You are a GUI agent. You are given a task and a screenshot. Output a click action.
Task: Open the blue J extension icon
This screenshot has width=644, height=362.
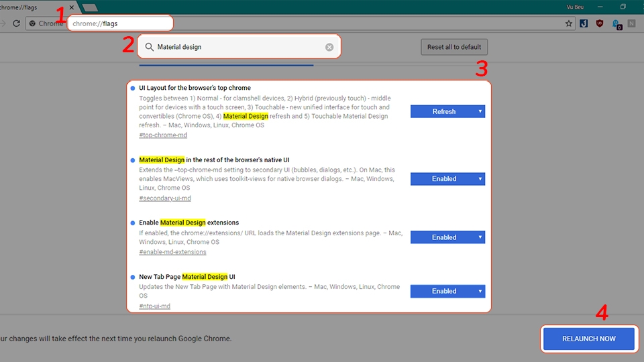(584, 23)
